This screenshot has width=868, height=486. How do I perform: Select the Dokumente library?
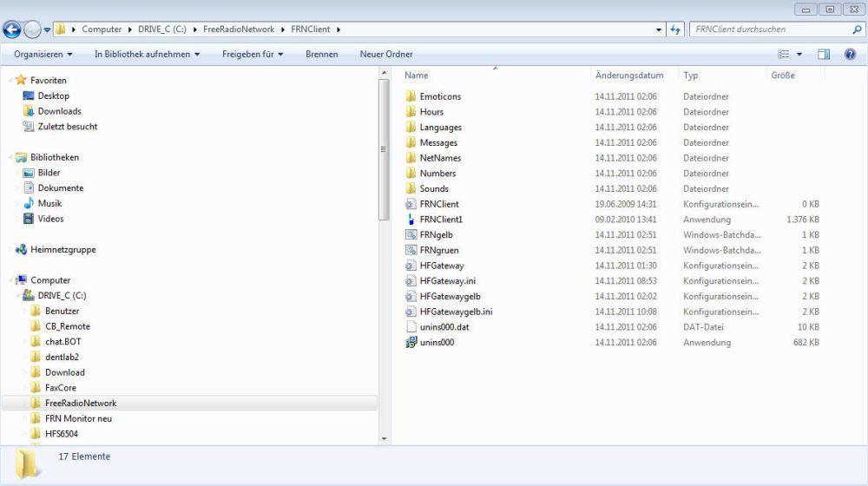pos(61,188)
